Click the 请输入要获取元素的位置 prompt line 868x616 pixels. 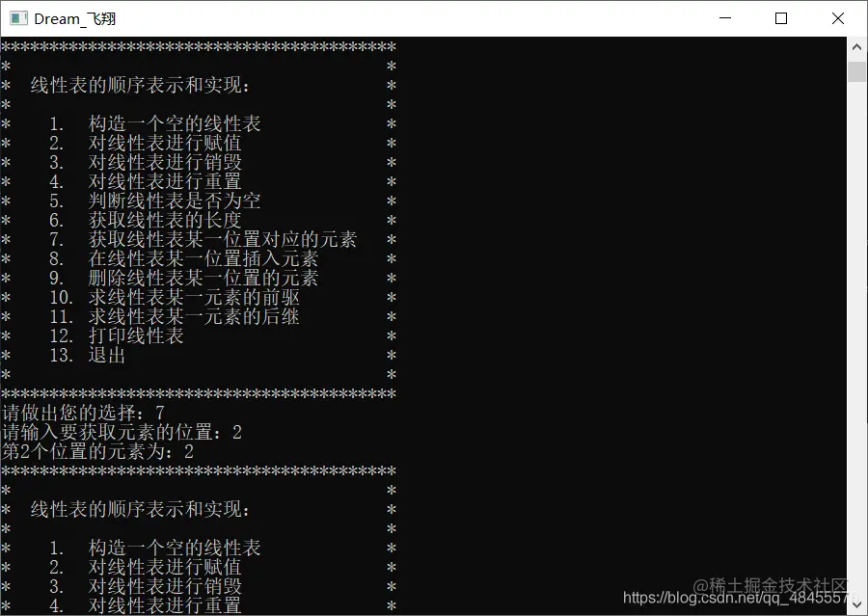coord(122,432)
